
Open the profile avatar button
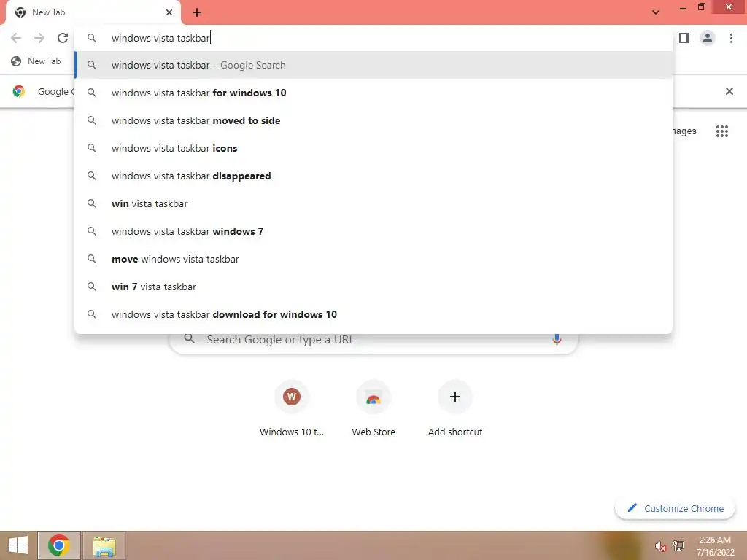(x=708, y=38)
